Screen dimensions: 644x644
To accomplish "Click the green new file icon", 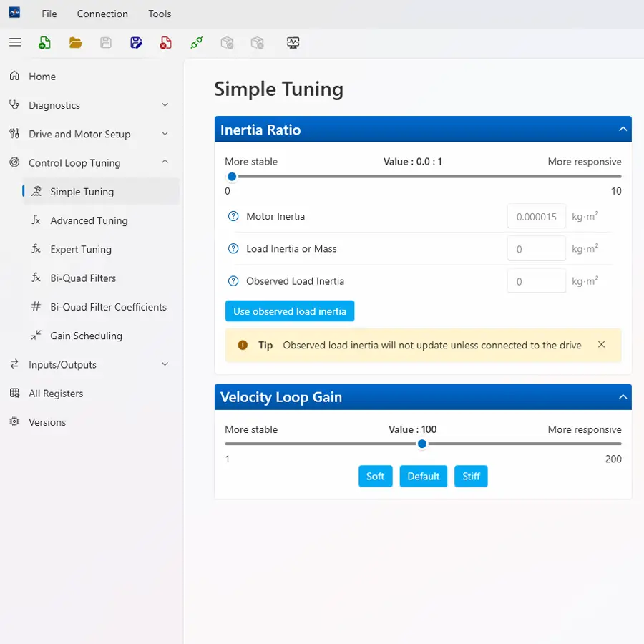I will point(44,43).
